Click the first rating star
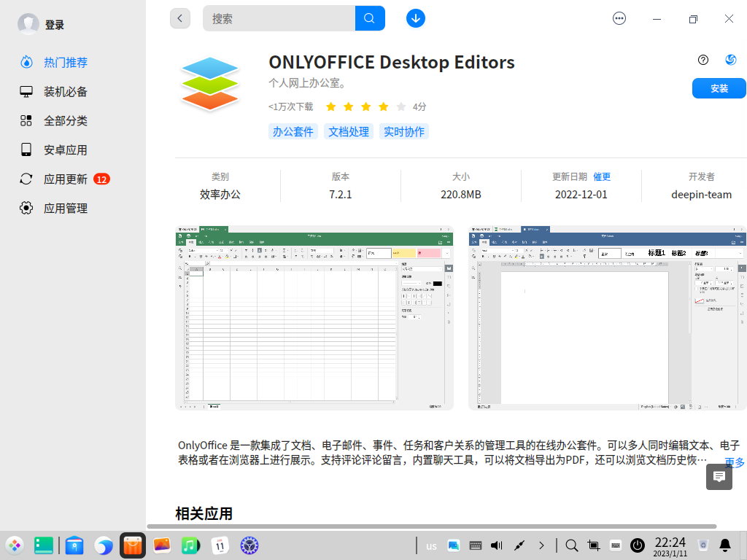This screenshot has height=560, width=747. [x=330, y=106]
